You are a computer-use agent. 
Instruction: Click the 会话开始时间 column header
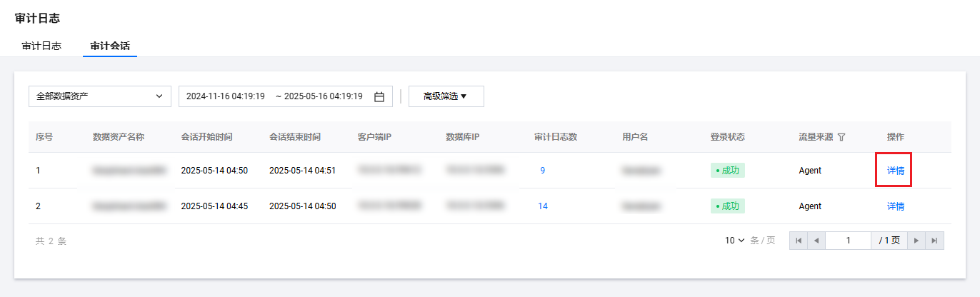206,137
